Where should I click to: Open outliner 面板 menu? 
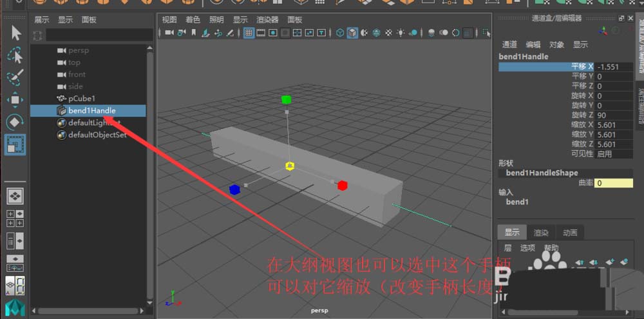(89, 20)
